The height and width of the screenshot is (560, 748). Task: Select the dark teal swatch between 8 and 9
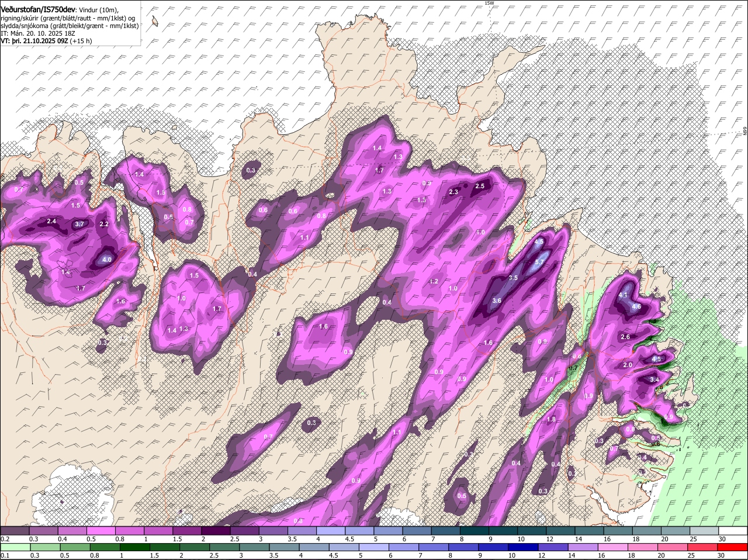pyautogui.click(x=475, y=530)
